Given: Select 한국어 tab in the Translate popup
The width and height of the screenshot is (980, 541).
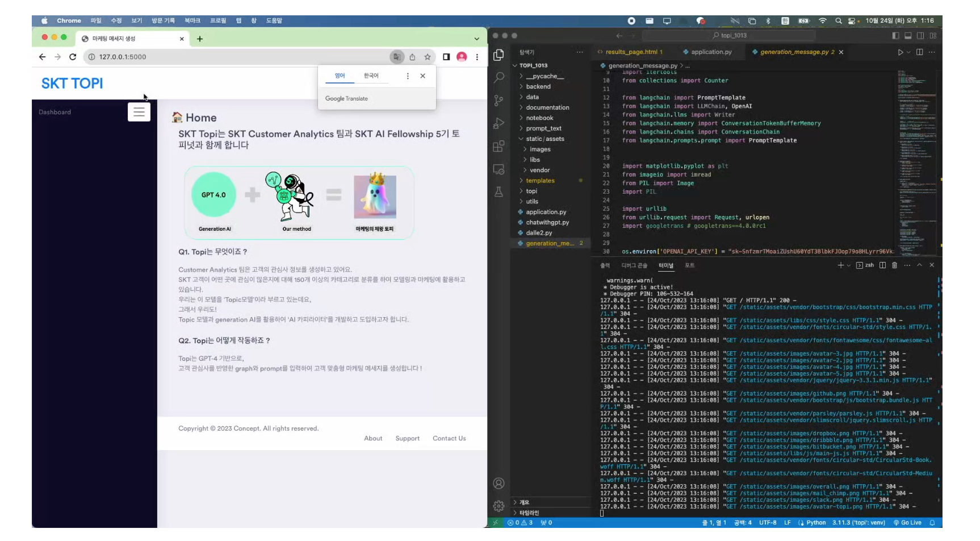Looking at the screenshot, I should coord(371,76).
